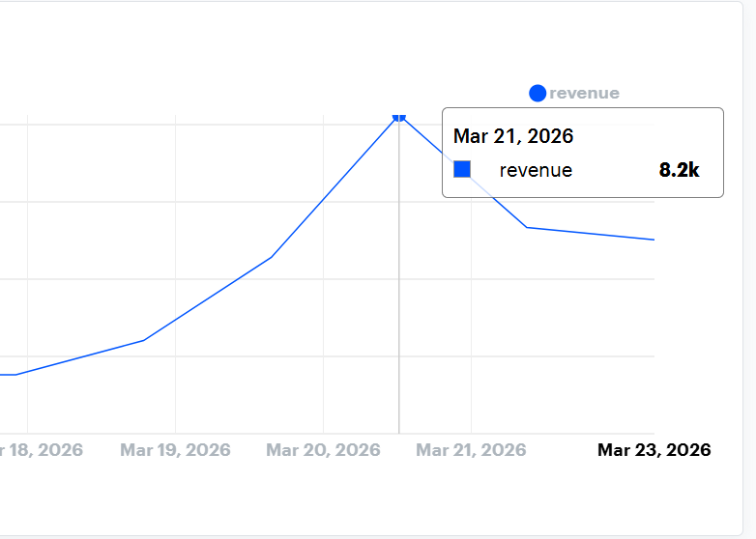Click the blue square in the tooltip
The height and width of the screenshot is (539, 756).
(462, 170)
